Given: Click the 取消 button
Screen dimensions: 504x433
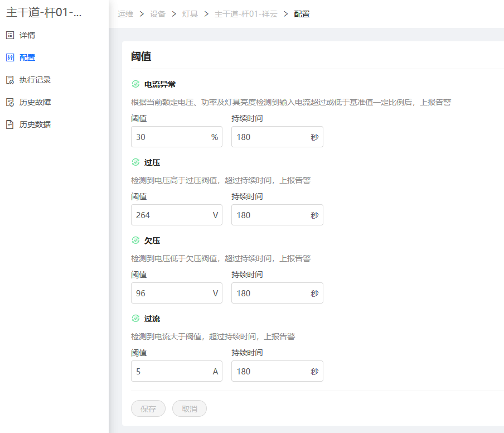Looking at the screenshot, I should point(190,408).
